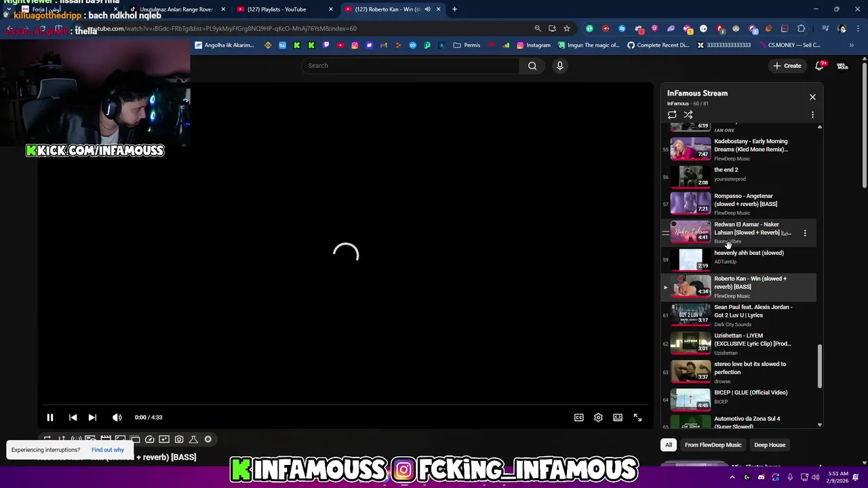Switch to the 'Unutulmaz Anlar: Range Rover' tab
This screenshot has height=488, width=868.
pos(176,9)
